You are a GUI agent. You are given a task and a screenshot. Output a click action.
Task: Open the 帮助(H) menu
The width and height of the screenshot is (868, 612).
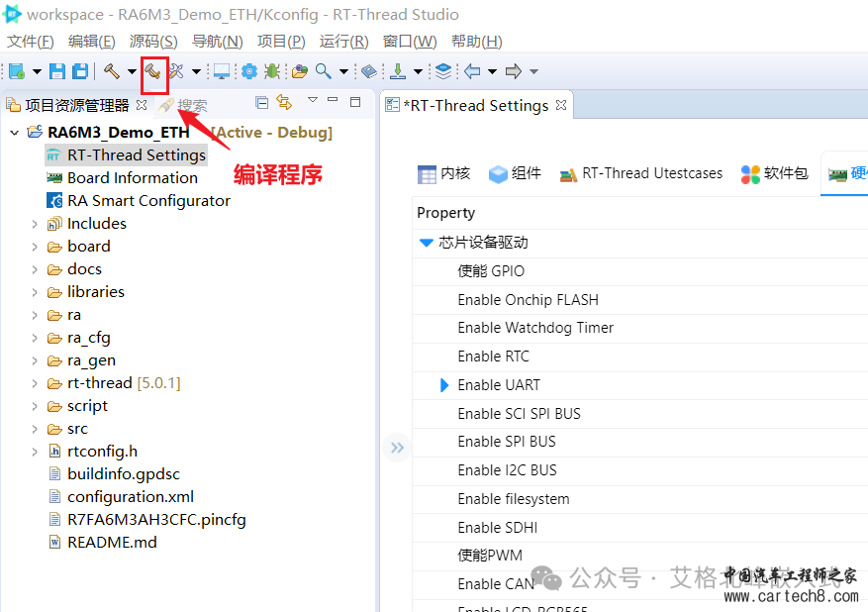coord(477,42)
